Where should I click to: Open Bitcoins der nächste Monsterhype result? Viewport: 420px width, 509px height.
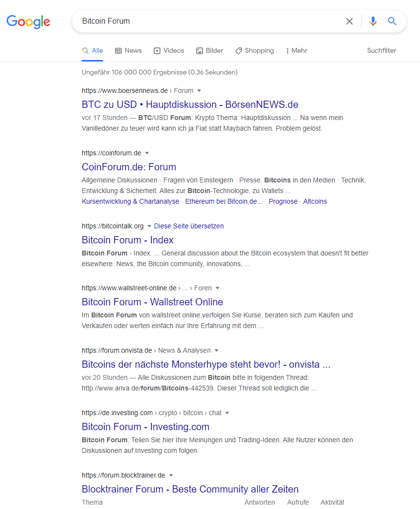click(206, 364)
